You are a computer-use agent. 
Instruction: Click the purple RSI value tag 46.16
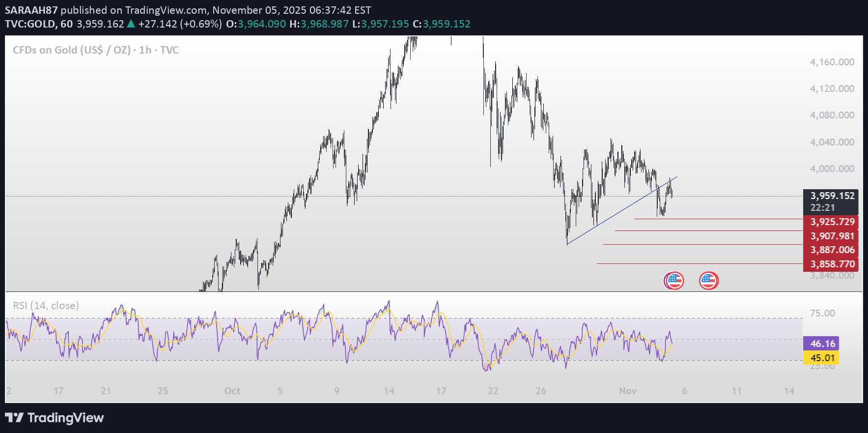[821, 344]
